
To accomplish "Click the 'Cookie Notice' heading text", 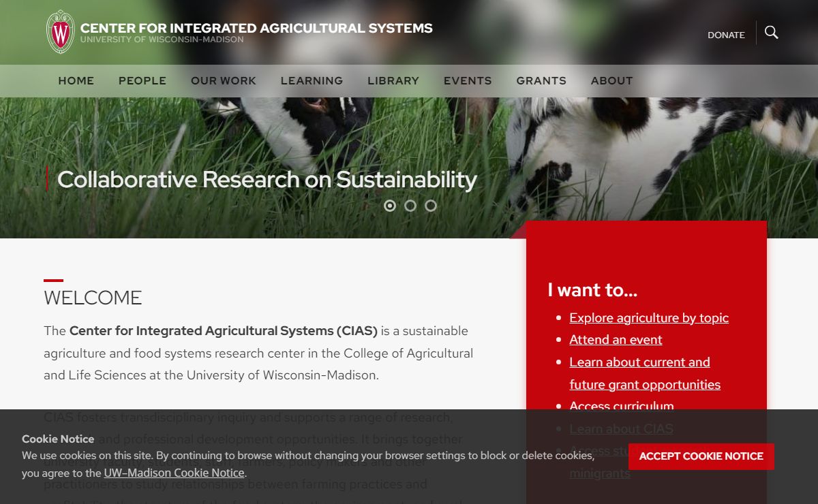I will 58,439.
